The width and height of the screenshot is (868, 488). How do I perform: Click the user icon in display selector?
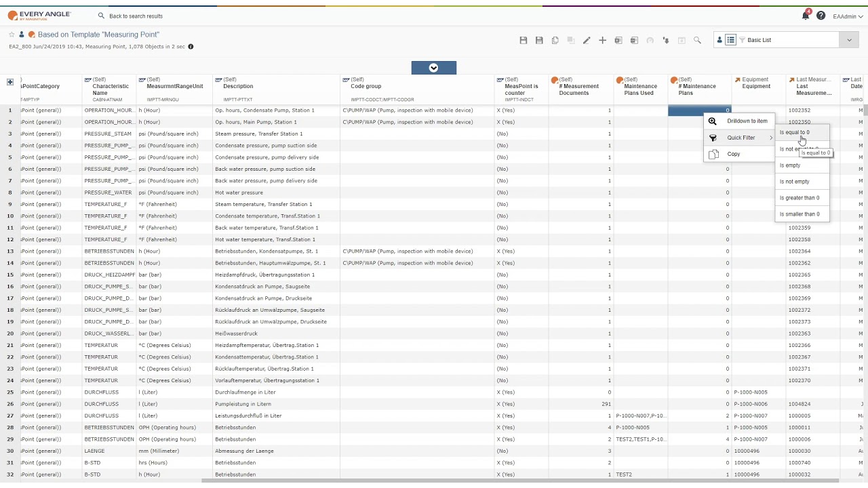pyautogui.click(x=719, y=40)
